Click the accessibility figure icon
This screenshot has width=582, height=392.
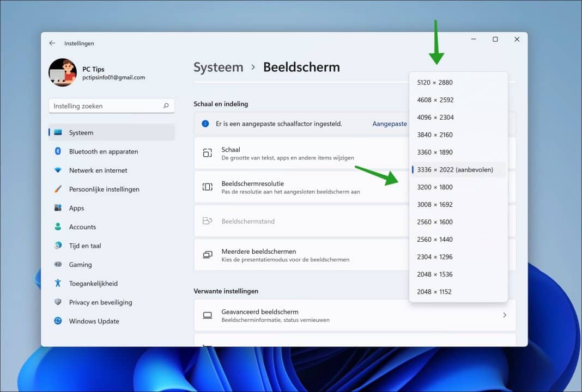58,283
